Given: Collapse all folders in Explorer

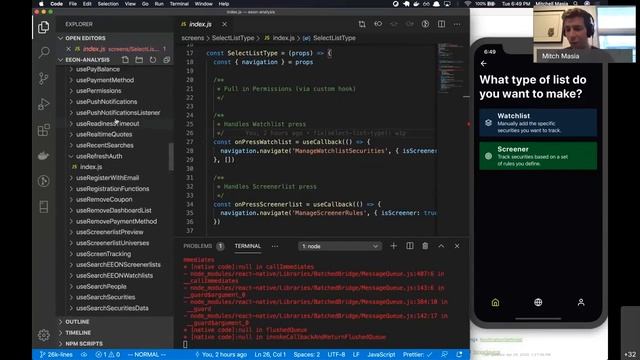Looking at the screenshot, I should (167, 60).
